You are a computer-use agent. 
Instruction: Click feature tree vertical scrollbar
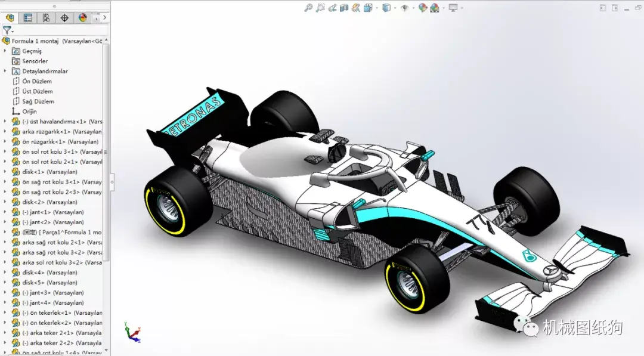pyautogui.click(x=106, y=152)
